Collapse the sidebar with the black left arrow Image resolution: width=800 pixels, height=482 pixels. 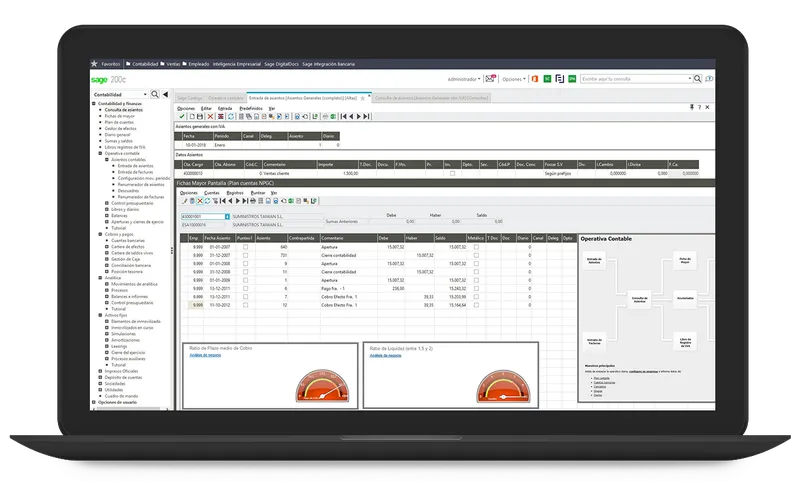click(x=165, y=94)
